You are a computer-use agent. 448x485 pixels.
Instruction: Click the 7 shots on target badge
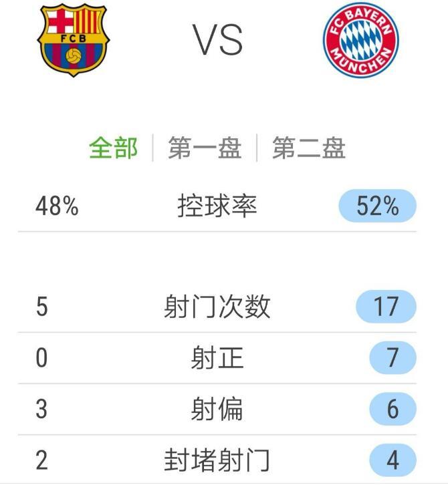point(393,358)
